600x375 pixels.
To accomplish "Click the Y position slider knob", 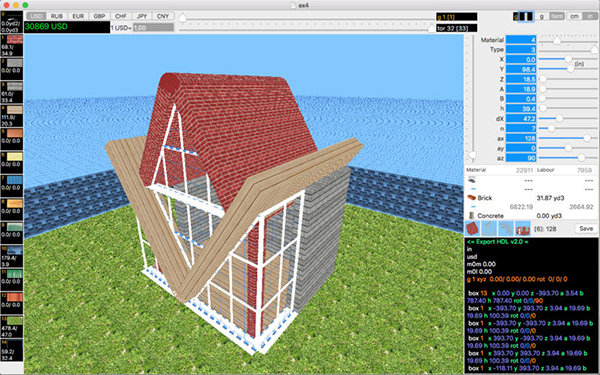I will (571, 69).
